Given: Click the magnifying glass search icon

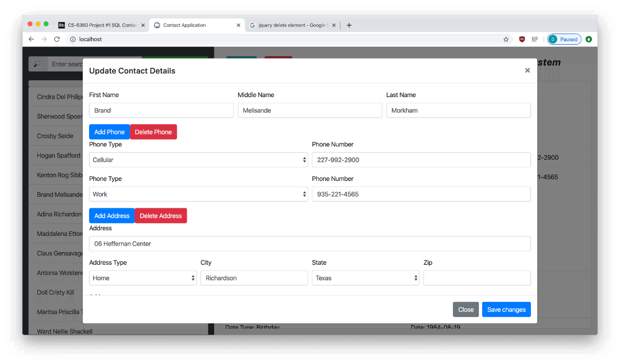Looking at the screenshot, I should 37,64.
